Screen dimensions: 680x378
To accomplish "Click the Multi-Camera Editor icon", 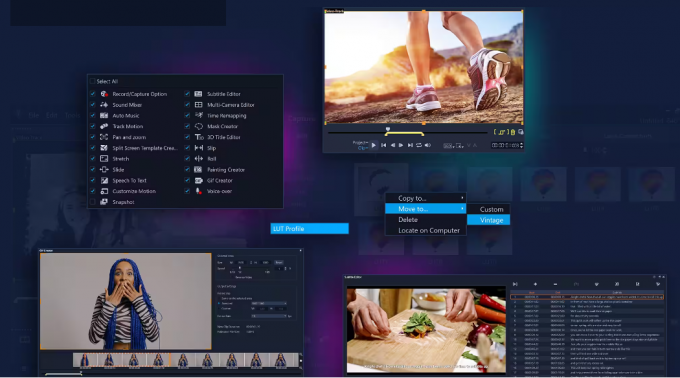I will pos(199,104).
